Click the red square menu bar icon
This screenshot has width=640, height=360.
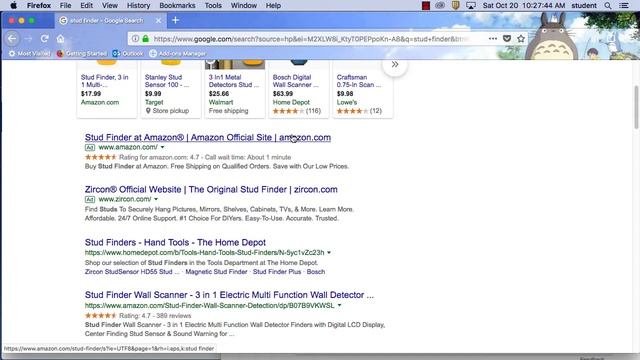pos(426,6)
